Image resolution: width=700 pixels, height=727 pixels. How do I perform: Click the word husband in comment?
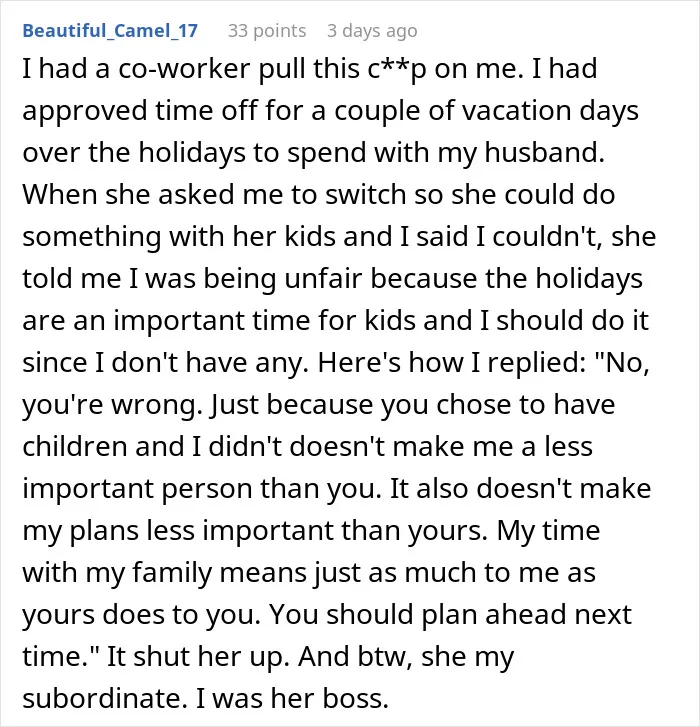(544, 153)
